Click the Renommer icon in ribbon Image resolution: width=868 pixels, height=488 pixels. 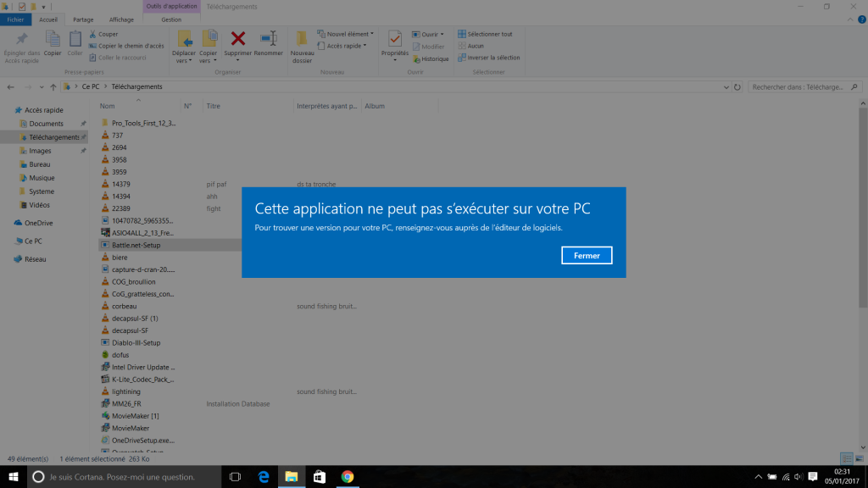[269, 38]
